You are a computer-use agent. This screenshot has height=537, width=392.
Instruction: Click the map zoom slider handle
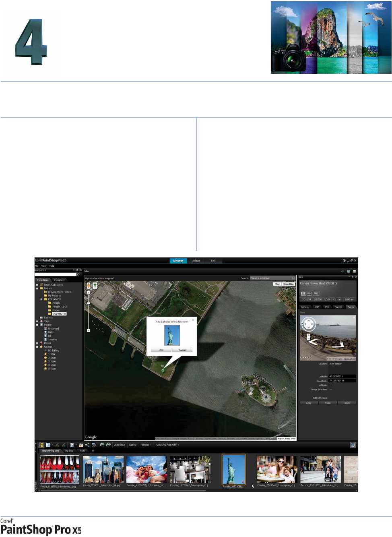89,303
